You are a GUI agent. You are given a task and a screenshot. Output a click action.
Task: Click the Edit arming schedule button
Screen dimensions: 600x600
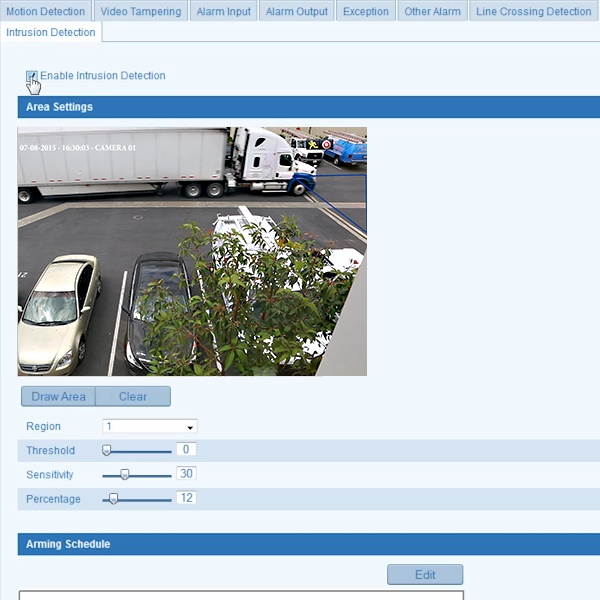[425, 575]
